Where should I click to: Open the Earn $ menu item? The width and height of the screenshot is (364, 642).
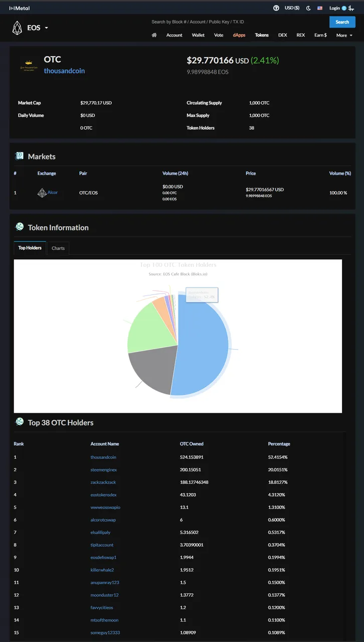(x=320, y=35)
